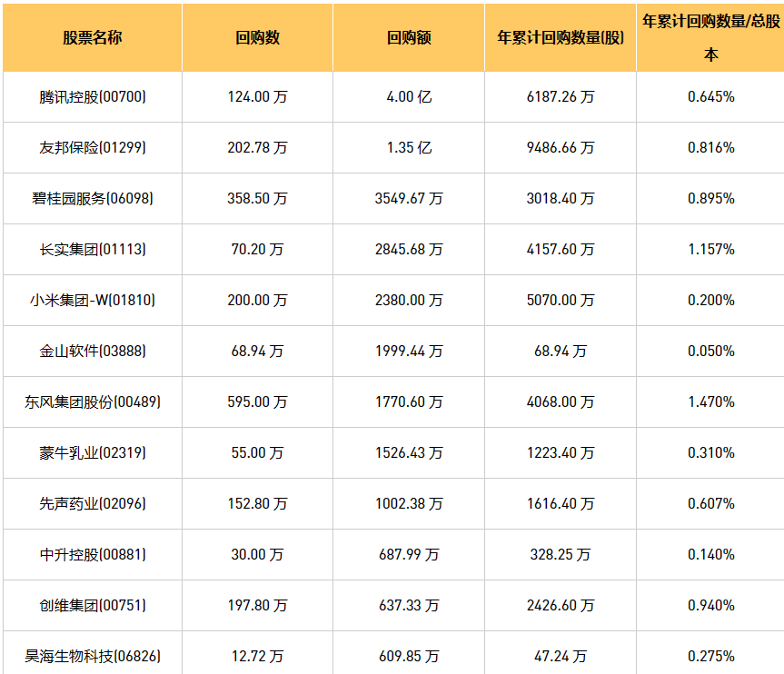Select the 蒙牛乳业(02319) stock name cell
This screenshot has height=674, width=784.
point(93,453)
